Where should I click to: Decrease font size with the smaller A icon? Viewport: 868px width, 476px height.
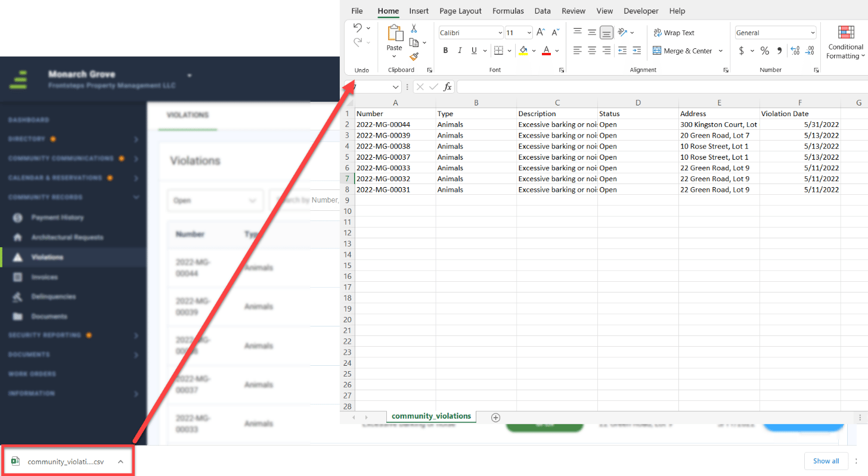click(x=555, y=33)
